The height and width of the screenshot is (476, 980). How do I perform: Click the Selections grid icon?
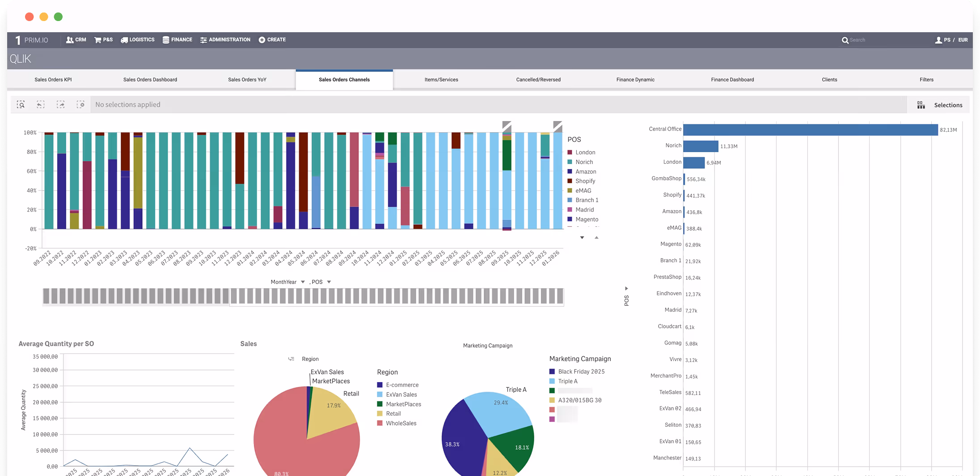(921, 105)
